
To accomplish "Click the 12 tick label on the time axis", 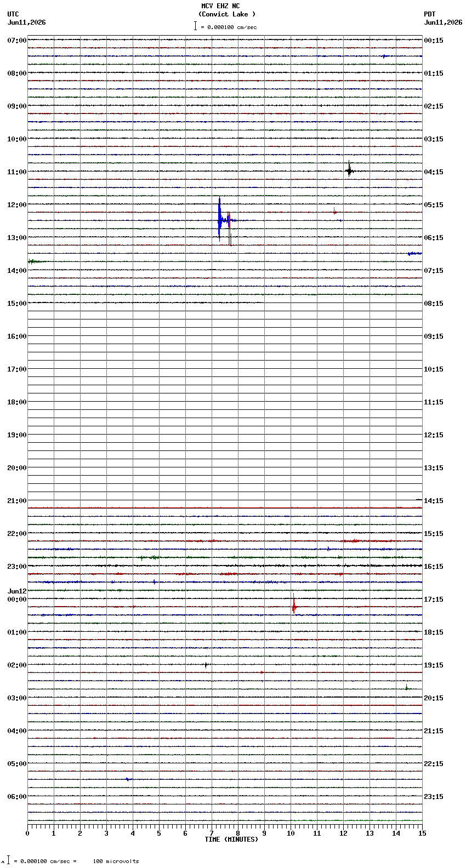I will pyautogui.click(x=343, y=833).
